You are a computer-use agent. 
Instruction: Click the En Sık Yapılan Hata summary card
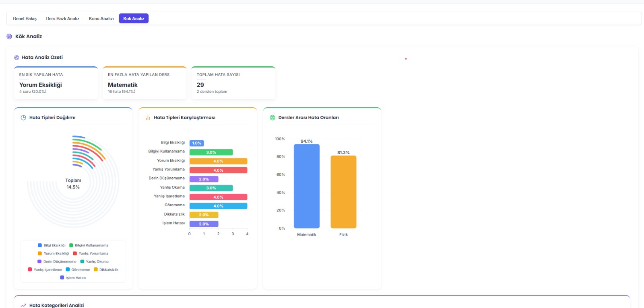tap(56, 83)
